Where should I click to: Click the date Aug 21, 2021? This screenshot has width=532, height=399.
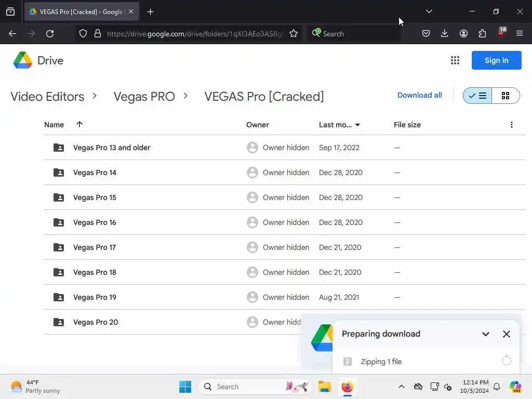[339, 297]
